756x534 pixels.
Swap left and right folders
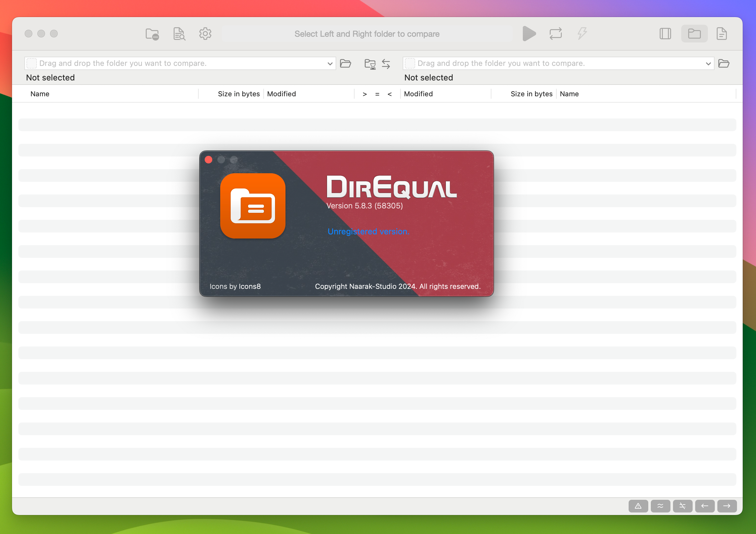pos(386,64)
